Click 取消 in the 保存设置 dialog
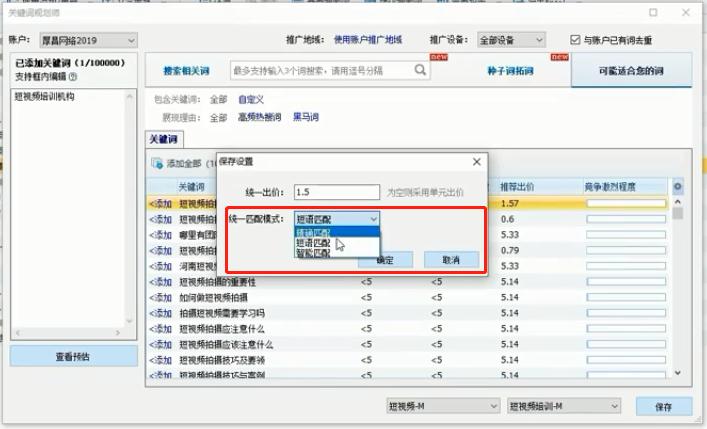The height and width of the screenshot is (429, 707). point(451,260)
